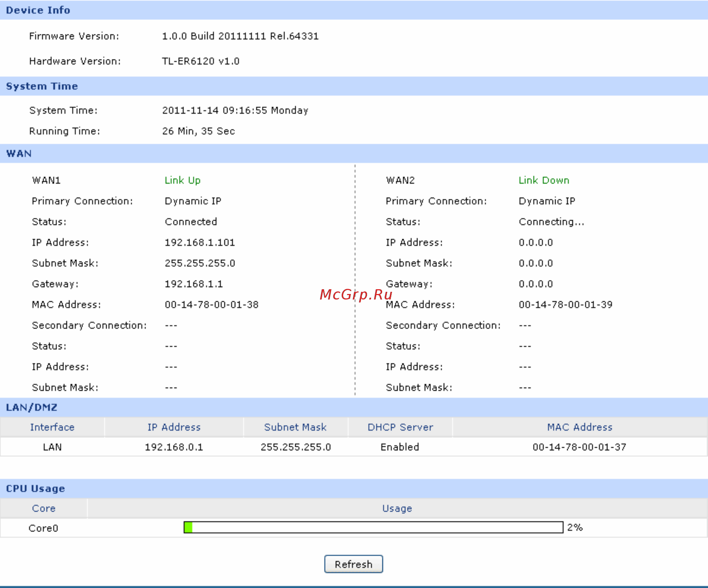Select WAN1 subnet mask 255.255.255.0
This screenshot has height=588, width=708.
point(200,263)
